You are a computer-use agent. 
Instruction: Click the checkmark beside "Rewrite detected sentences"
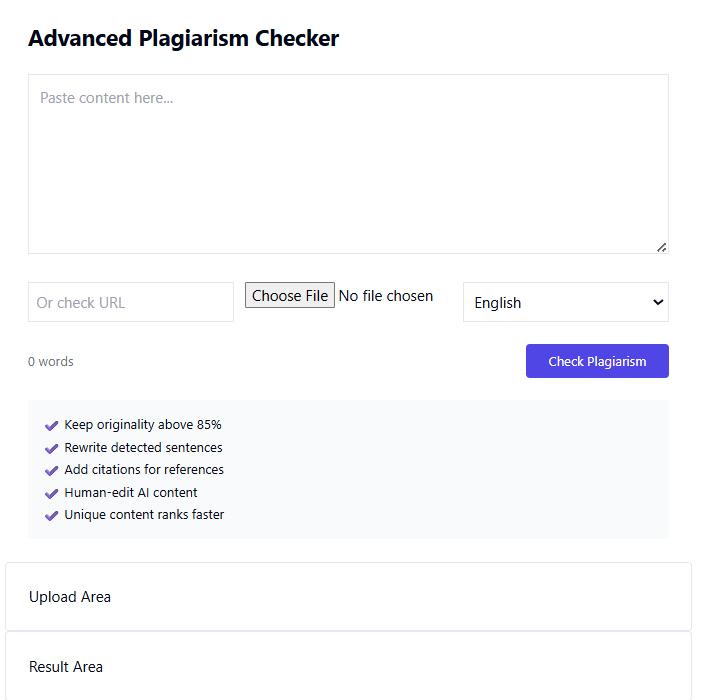[52, 448]
